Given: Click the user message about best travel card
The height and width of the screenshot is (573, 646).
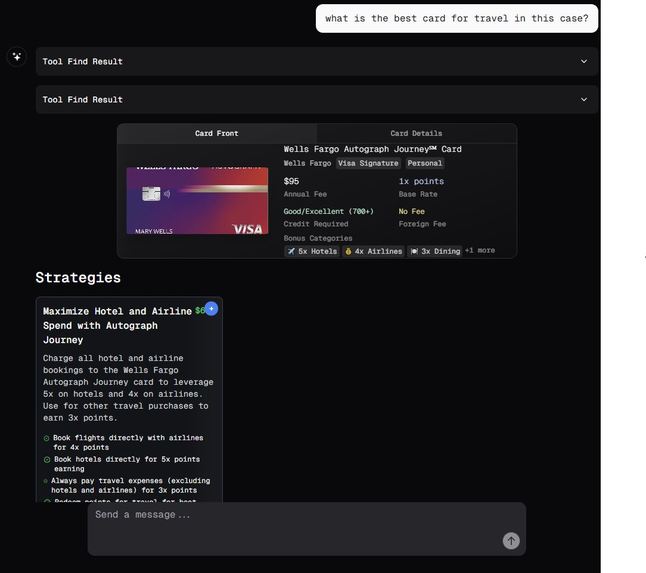Looking at the screenshot, I should [x=457, y=19].
